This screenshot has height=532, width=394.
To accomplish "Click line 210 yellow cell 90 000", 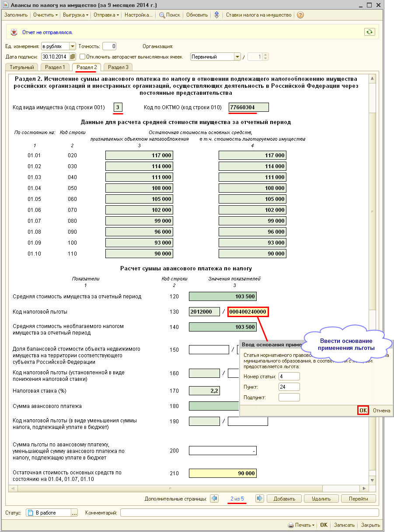I will tap(223, 473).
